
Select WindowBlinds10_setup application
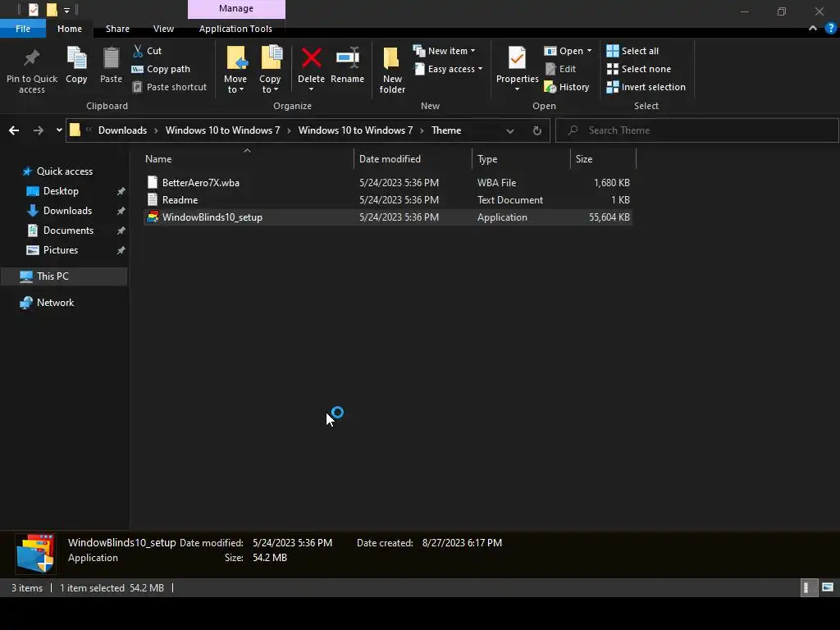388,217
